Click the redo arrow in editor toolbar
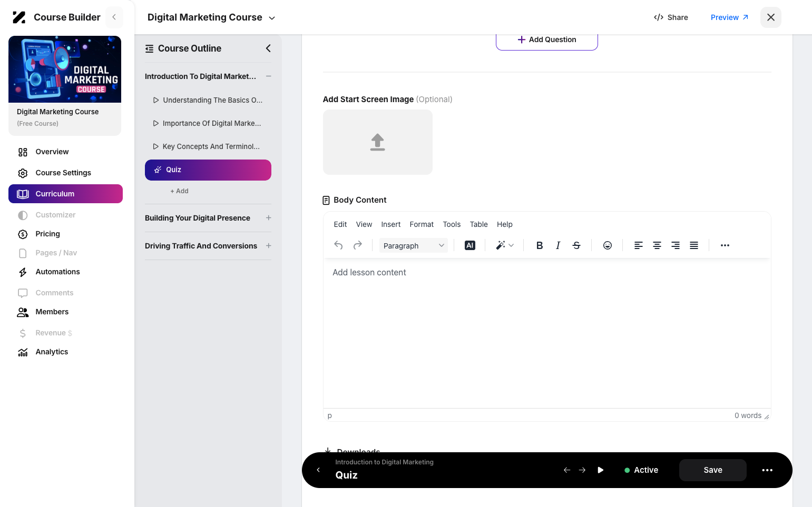Image resolution: width=812 pixels, height=507 pixels. tap(357, 245)
